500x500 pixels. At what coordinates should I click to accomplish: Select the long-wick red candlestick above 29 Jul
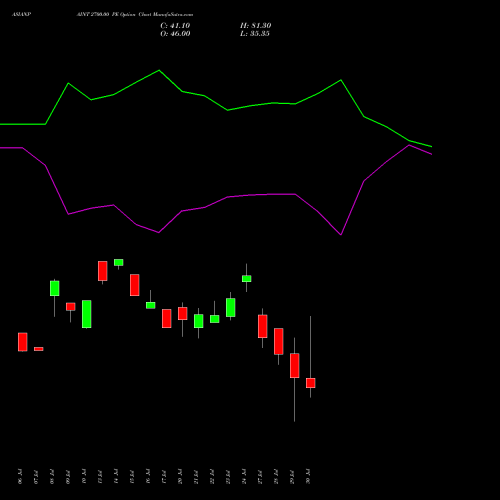point(295,365)
